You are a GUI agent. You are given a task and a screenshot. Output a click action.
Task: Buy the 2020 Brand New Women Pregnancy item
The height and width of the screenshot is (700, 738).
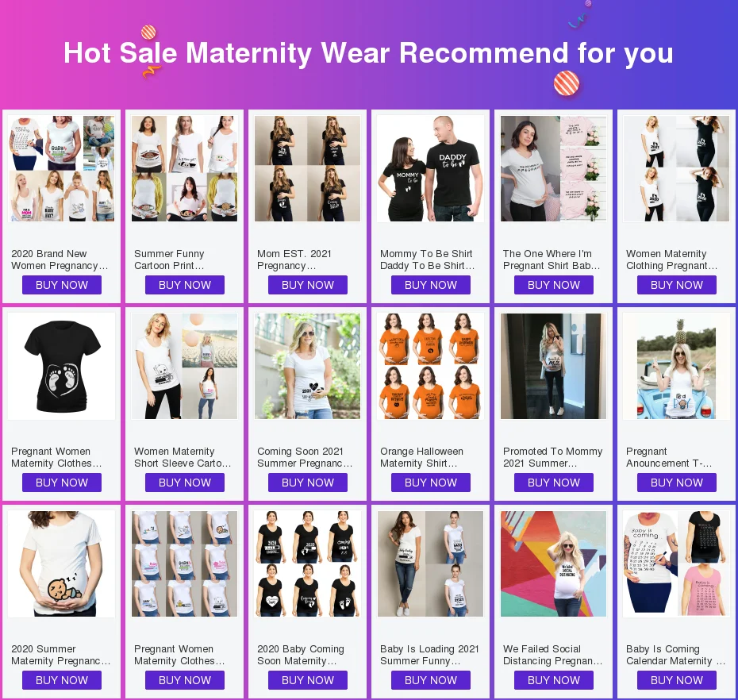(x=62, y=285)
